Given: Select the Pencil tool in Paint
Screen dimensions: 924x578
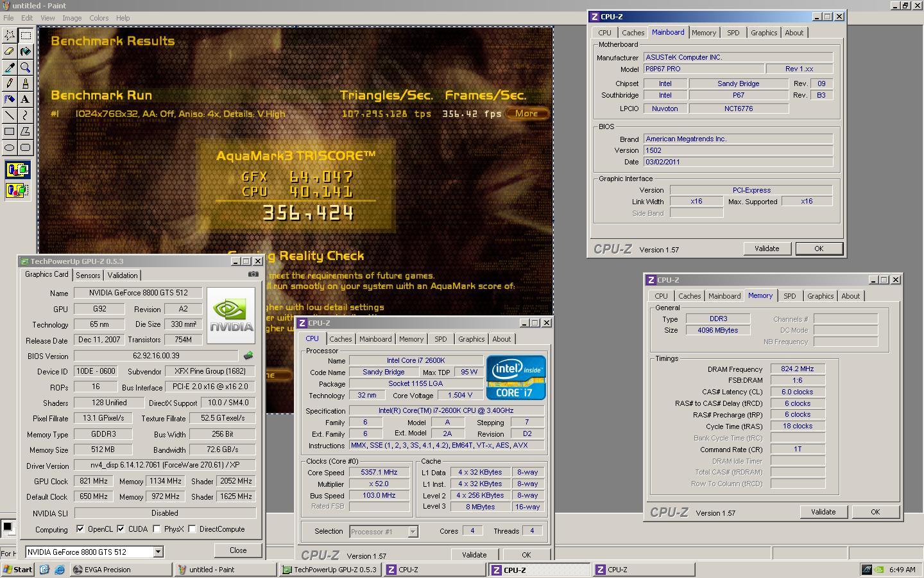Looking at the screenshot, I should click(10, 83).
